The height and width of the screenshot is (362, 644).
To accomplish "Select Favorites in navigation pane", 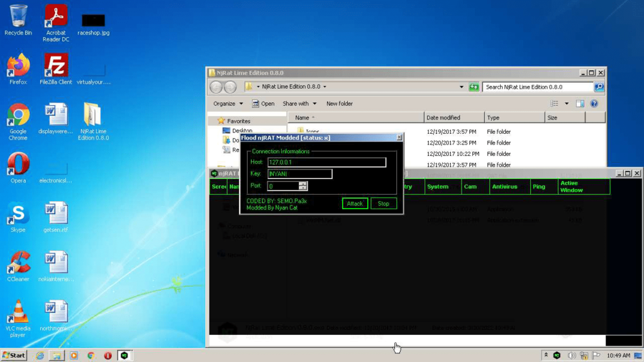I will (x=238, y=121).
